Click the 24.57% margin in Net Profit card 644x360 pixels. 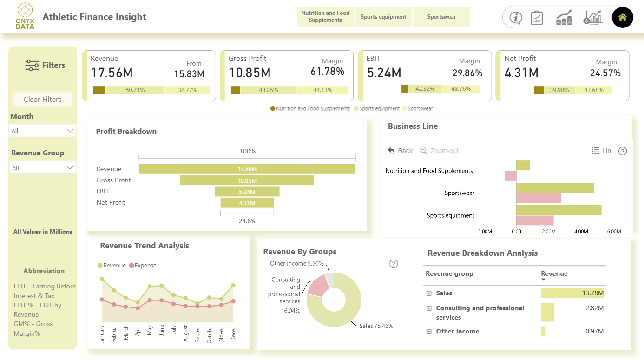pyautogui.click(x=605, y=73)
